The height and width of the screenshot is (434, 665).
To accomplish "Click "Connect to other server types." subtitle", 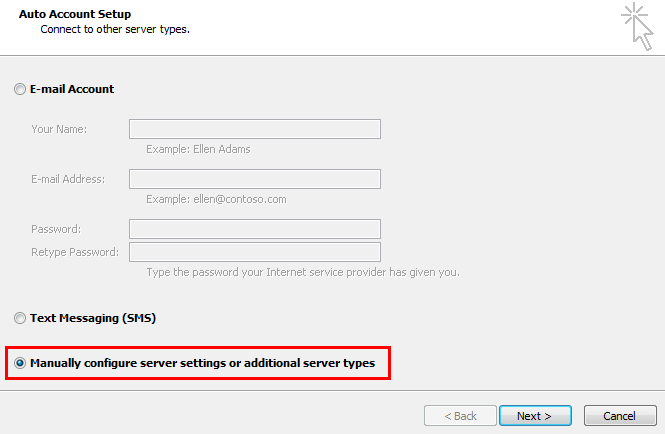I will (x=115, y=29).
